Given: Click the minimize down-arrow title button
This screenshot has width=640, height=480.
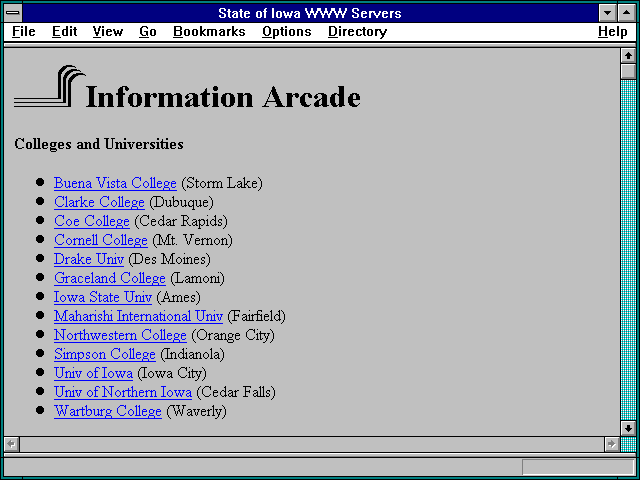Looking at the screenshot, I should 607,13.
